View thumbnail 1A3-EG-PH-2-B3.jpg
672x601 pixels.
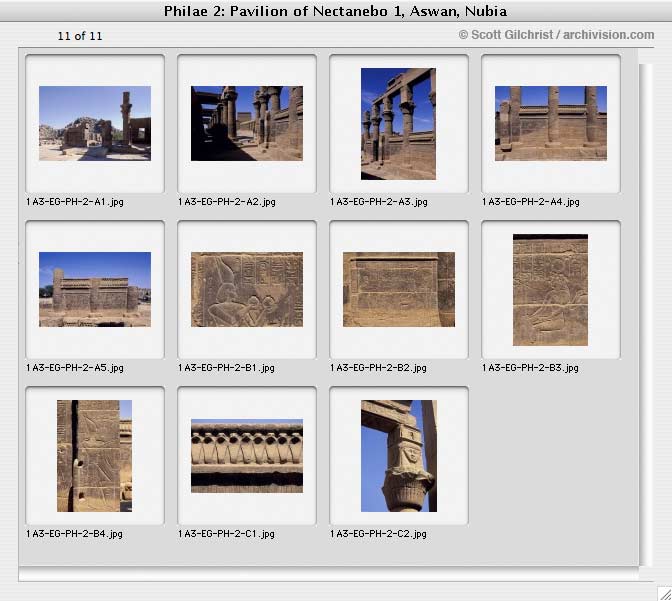(550, 290)
